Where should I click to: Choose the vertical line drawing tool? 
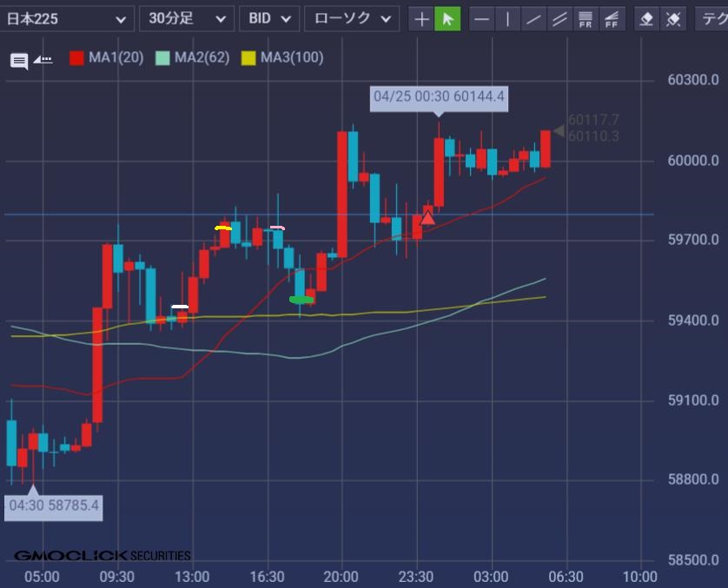pyautogui.click(x=508, y=19)
